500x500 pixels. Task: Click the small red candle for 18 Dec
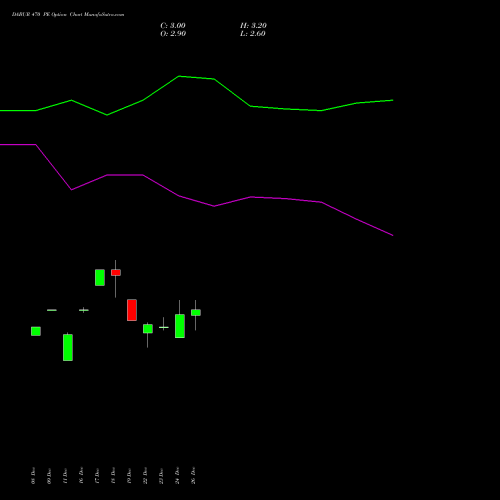(116, 273)
